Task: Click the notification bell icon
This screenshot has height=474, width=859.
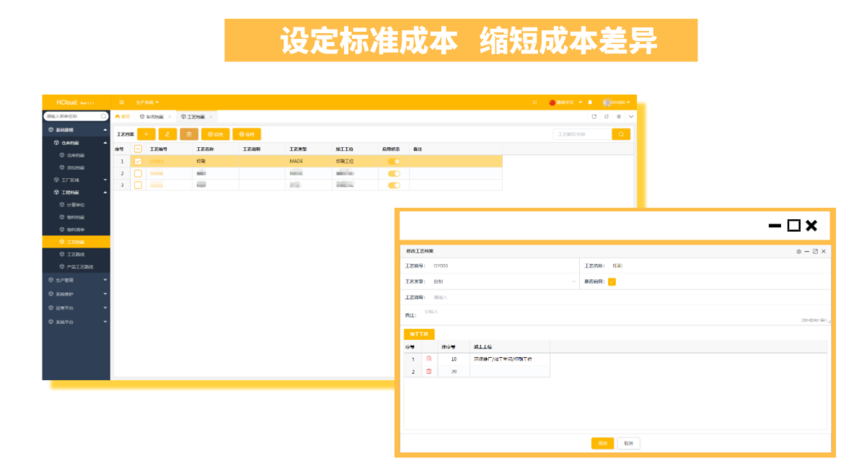Action: coord(590,102)
